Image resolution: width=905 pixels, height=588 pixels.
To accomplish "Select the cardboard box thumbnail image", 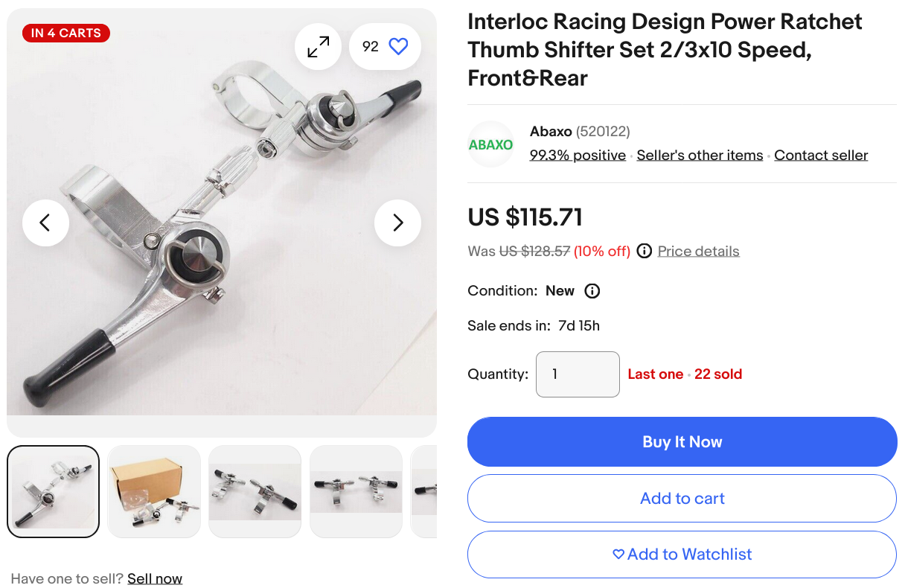I will [x=154, y=491].
